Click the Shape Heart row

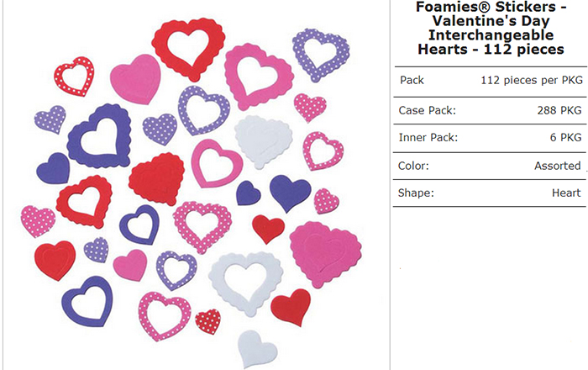(x=491, y=193)
